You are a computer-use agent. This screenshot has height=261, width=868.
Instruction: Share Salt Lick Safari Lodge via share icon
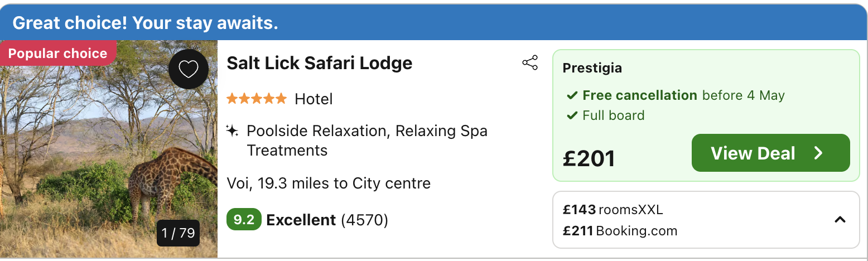click(530, 62)
